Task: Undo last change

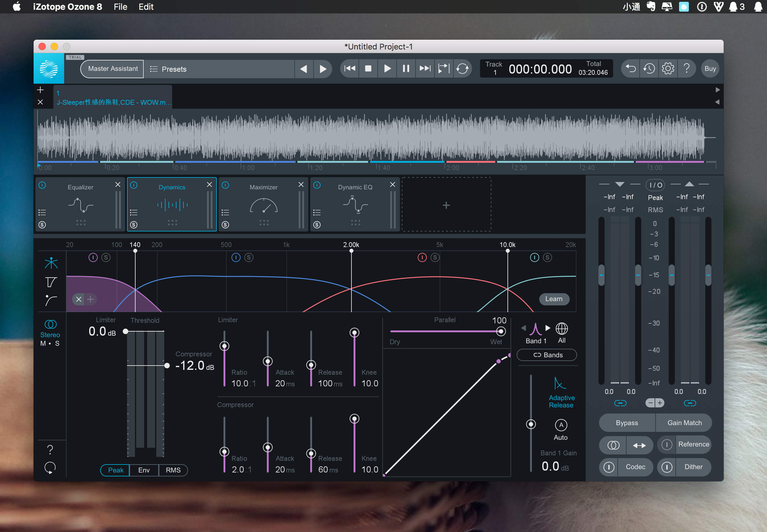Action: pos(631,69)
